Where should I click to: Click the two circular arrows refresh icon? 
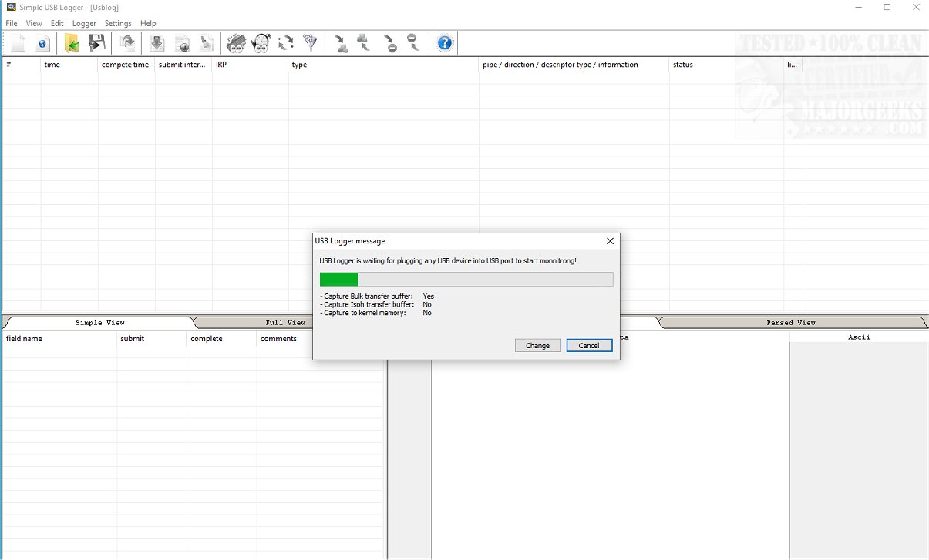[x=286, y=43]
